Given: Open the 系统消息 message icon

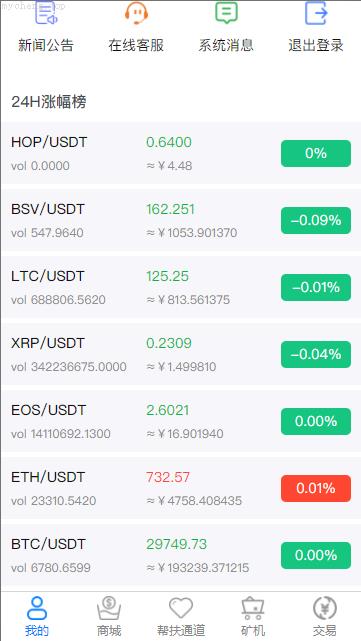Looking at the screenshot, I should coord(226,13).
